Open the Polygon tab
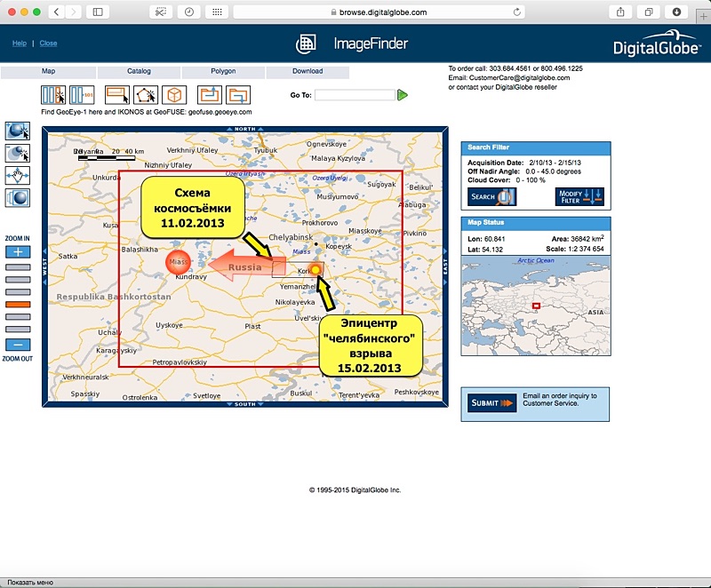 223,72
